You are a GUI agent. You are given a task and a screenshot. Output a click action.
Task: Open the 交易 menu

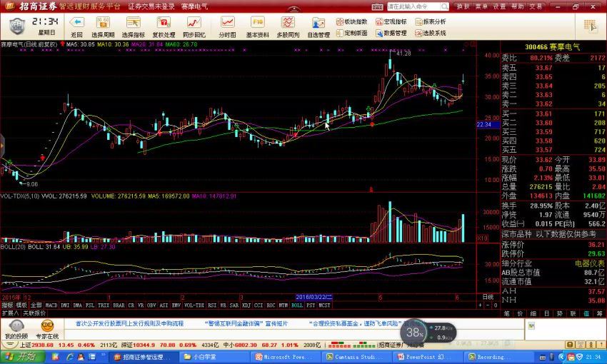536,6
